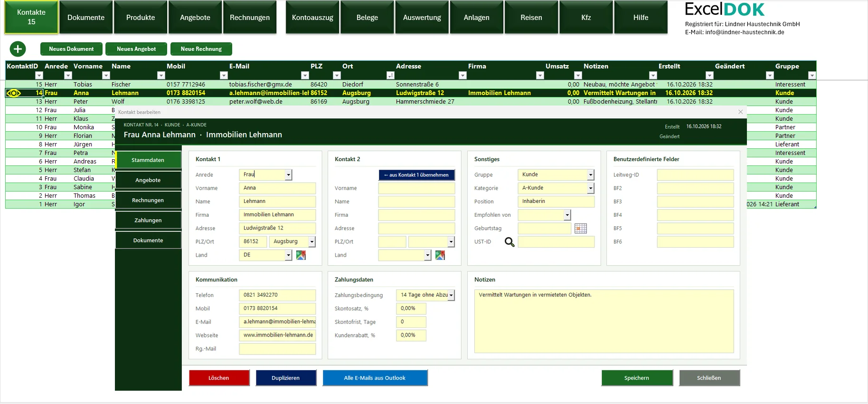
Task: Click the red Löschen button
Action: [219, 378]
